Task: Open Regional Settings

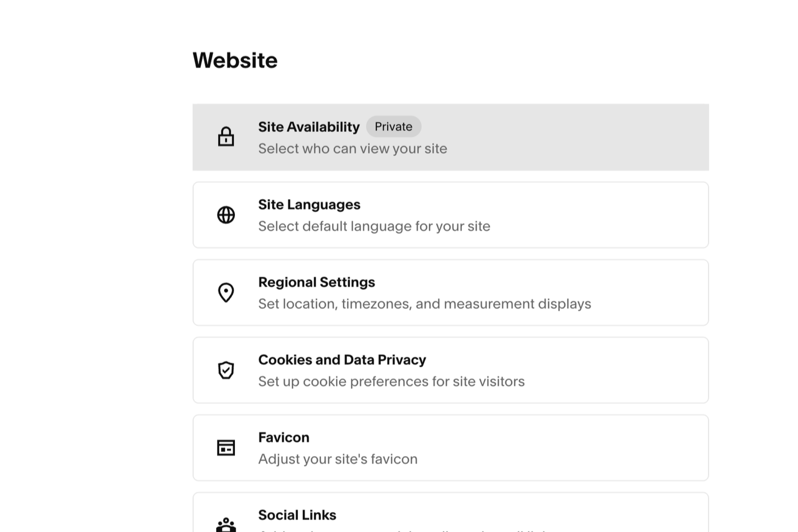Action: [x=451, y=293]
